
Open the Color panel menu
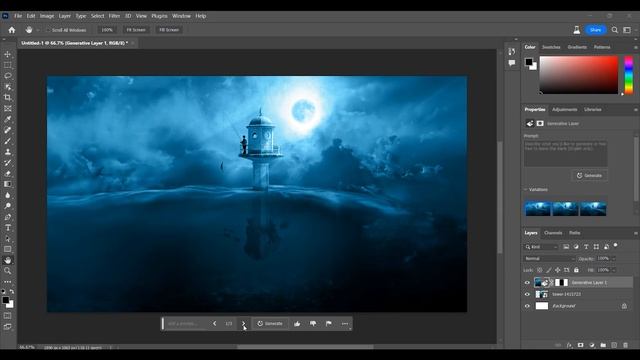click(x=636, y=47)
